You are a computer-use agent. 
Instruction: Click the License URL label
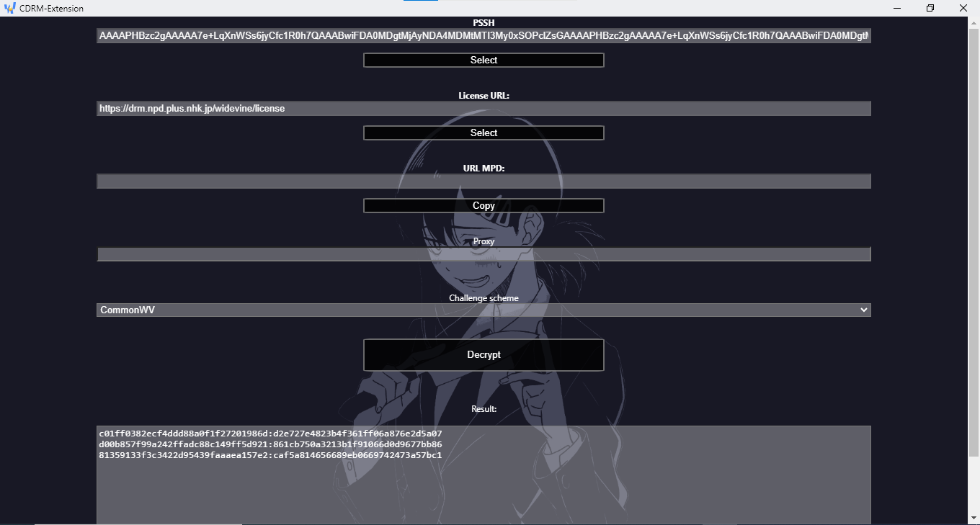point(484,96)
